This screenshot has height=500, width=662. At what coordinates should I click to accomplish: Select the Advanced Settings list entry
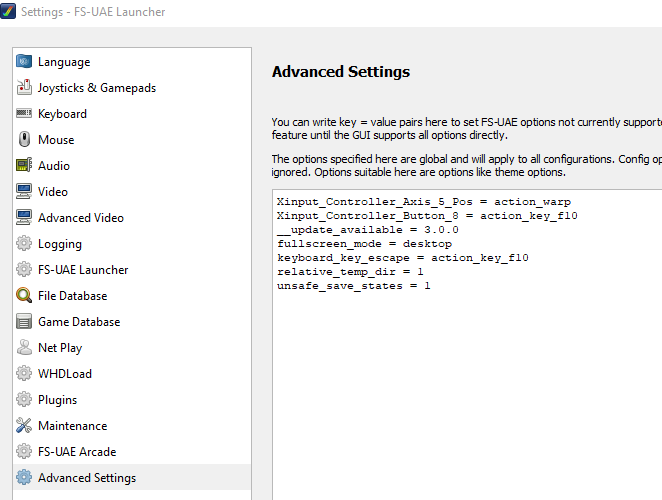[x=132, y=477]
